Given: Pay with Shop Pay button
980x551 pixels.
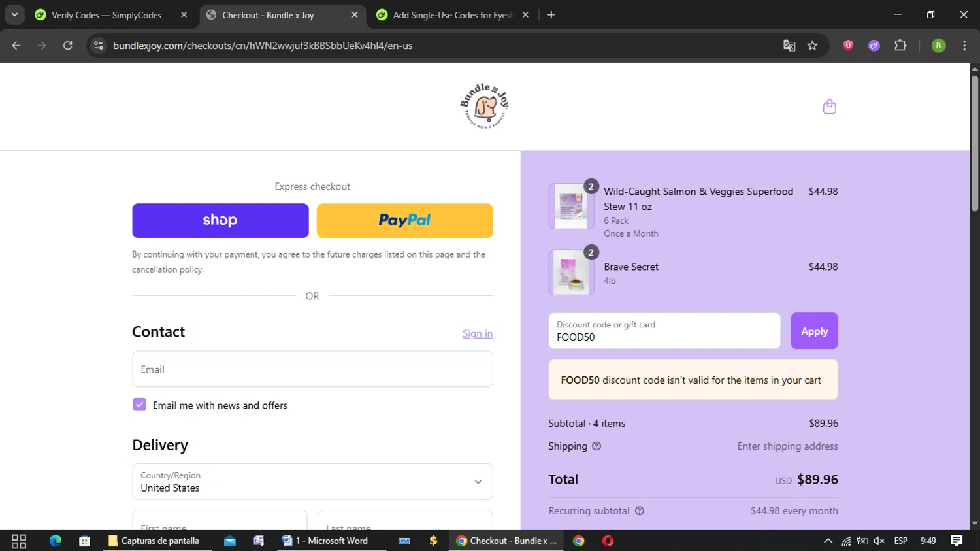Looking at the screenshot, I should pyautogui.click(x=220, y=220).
